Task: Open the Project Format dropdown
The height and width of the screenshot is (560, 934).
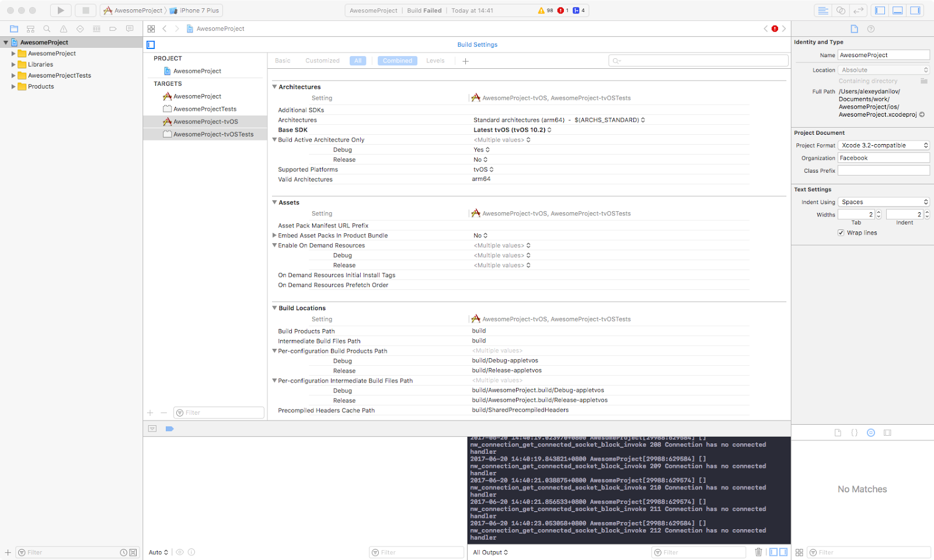Action: (883, 145)
